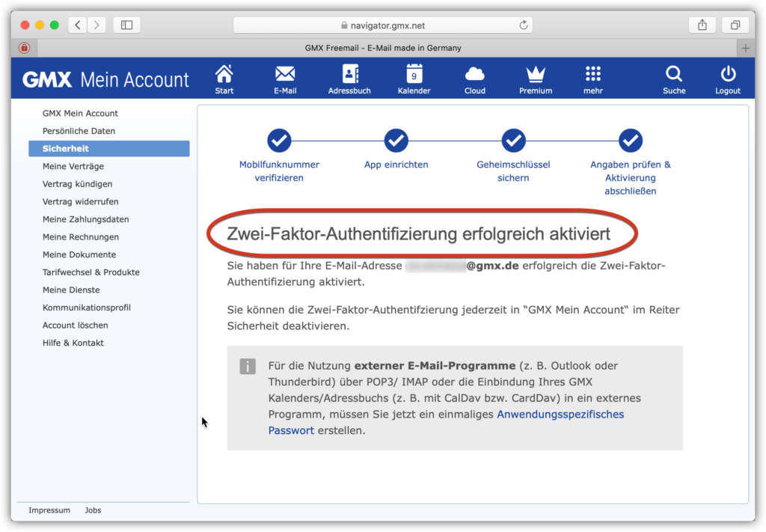Image resolution: width=766 pixels, height=532 pixels.
Task: Select Sicherheit in the sidebar
Action: tap(109, 148)
